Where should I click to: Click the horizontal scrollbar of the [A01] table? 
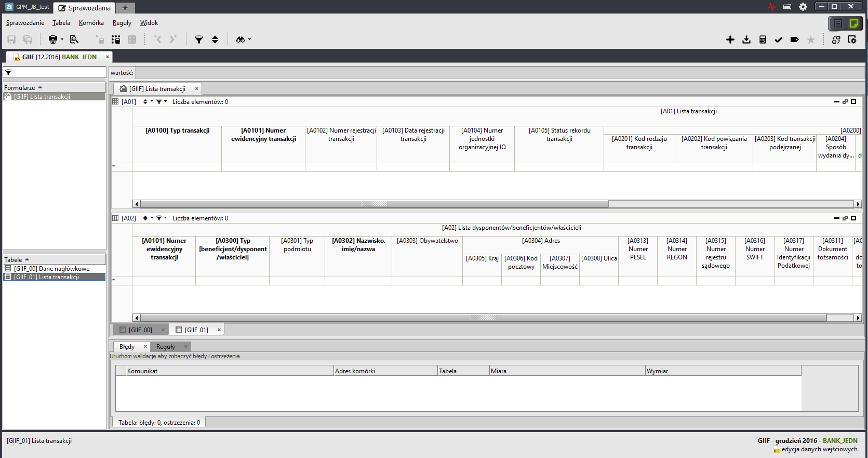[x=374, y=204]
